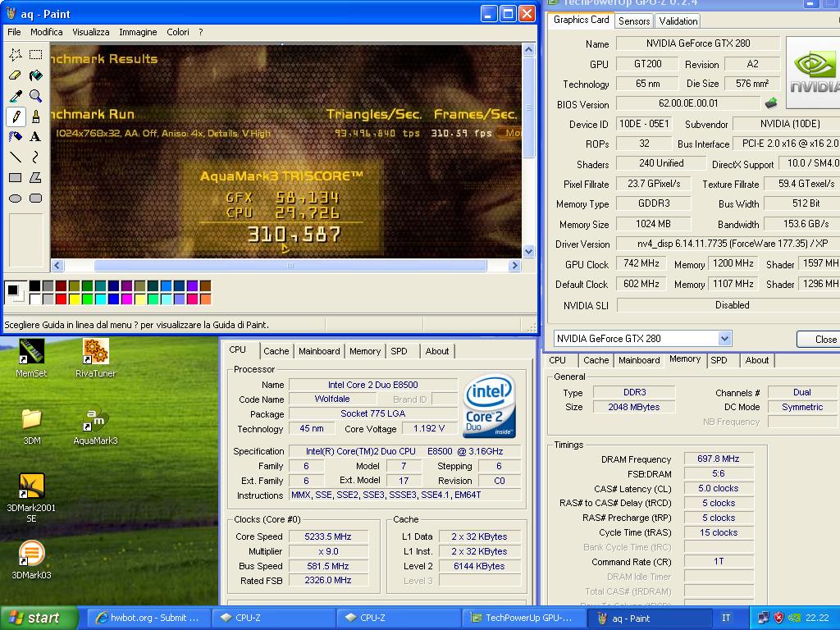Open the 3DMark2001 SE desktop shortcut
The width and height of the screenshot is (840, 630).
[31, 498]
